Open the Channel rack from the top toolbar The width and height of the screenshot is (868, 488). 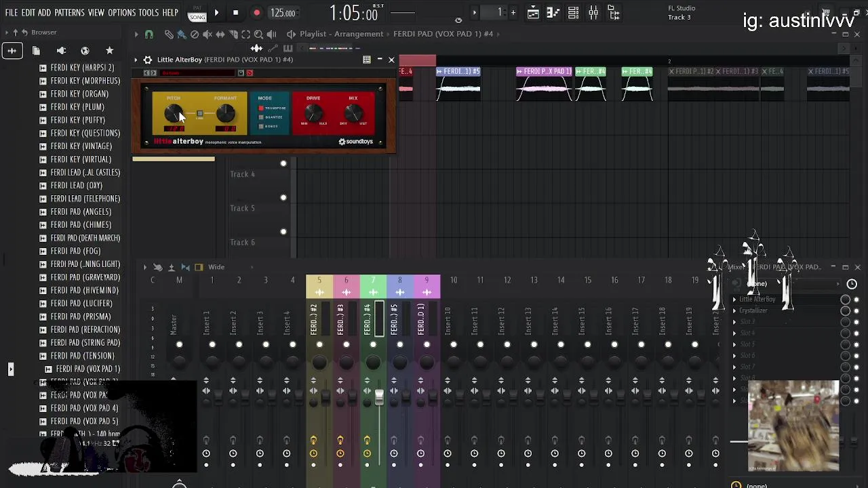coord(573,12)
